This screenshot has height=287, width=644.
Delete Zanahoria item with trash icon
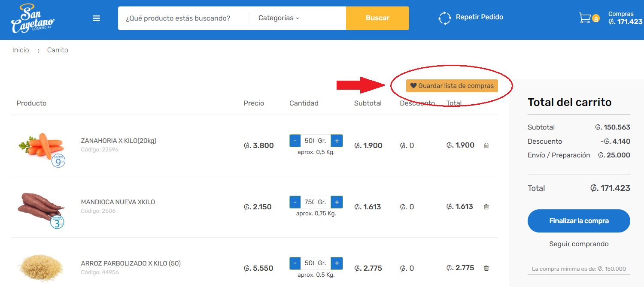486,145
